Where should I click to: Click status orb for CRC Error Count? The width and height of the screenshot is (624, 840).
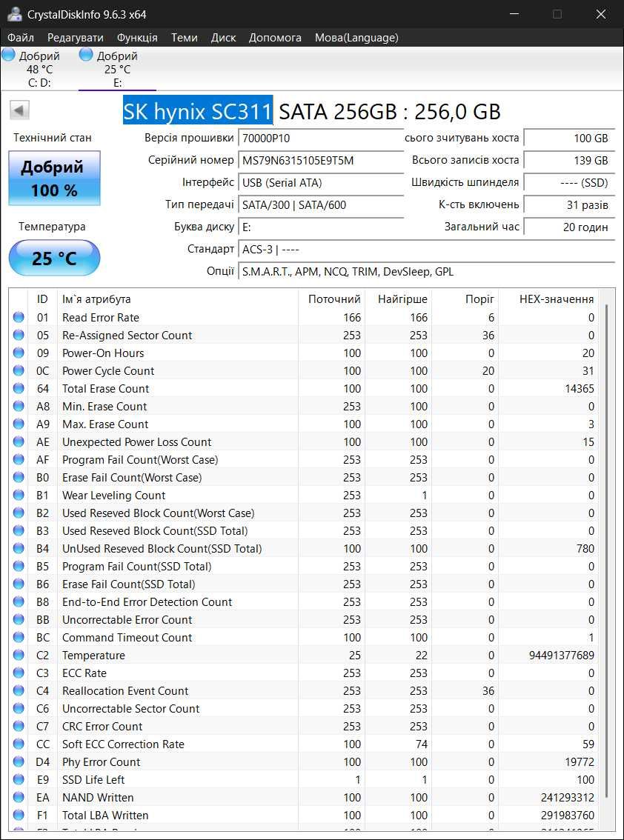tap(19, 726)
